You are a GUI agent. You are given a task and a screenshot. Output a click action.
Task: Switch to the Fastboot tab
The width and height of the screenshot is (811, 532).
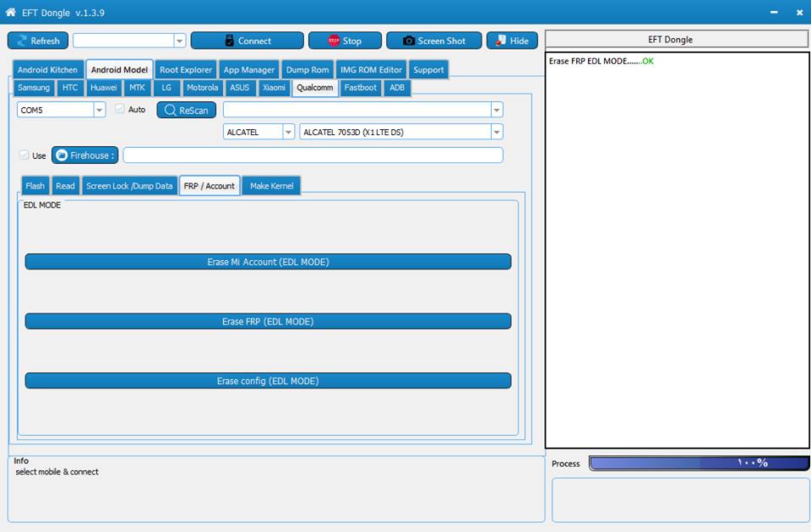pyautogui.click(x=361, y=87)
